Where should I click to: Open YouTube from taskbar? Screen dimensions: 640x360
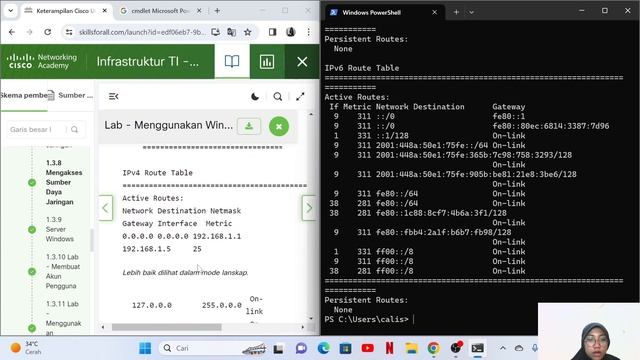click(367, 348)
